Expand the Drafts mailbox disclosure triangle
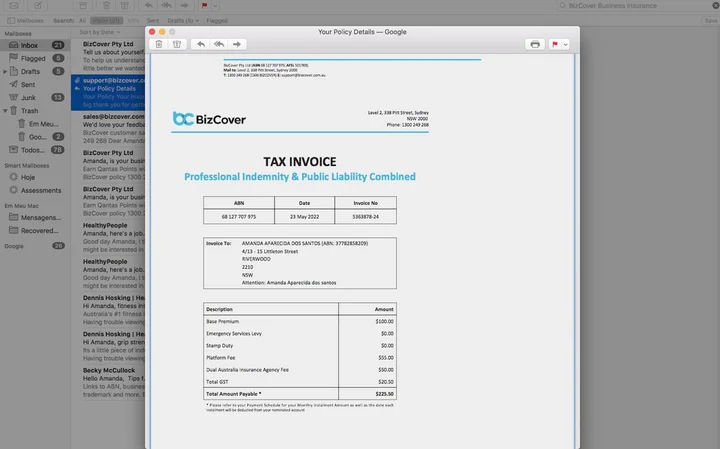 point(5,71)
